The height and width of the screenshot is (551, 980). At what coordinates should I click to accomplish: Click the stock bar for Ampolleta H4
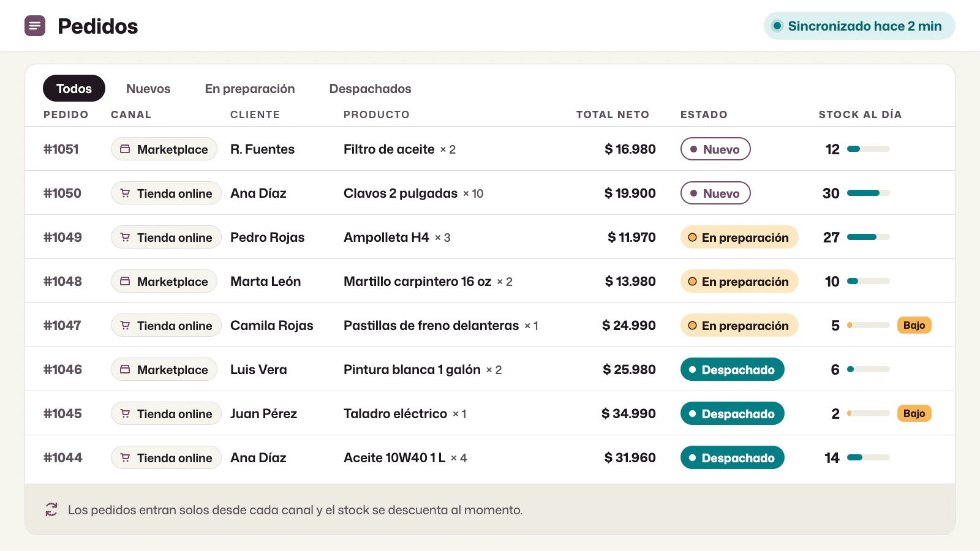tap(869, 237)
